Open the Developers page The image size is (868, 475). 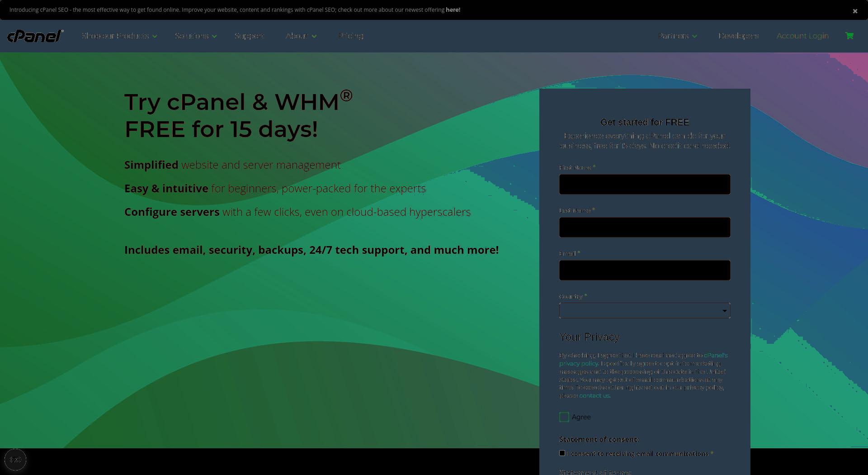[739, 36]
